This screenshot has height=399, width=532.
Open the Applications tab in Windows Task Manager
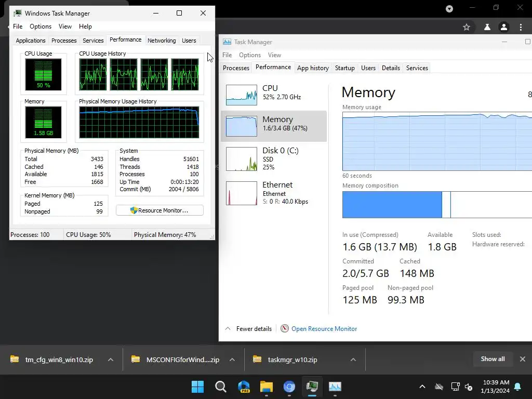[x=31, y=41]
